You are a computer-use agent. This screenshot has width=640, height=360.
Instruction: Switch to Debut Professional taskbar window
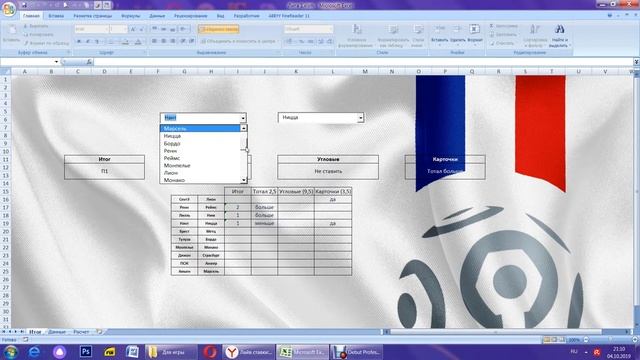[357, 351]
